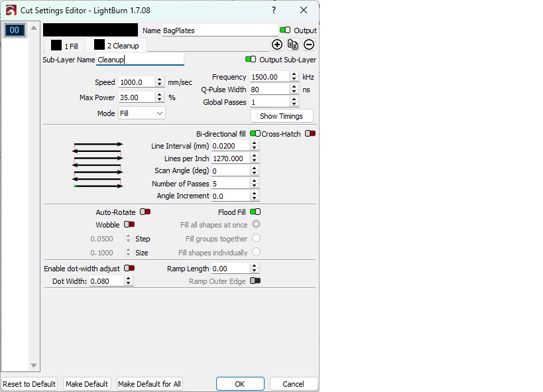Image resolution: width=543 pixels, height=392 pixels.
Task: Adjust the Max Power stepper
Action: [159, 97]
